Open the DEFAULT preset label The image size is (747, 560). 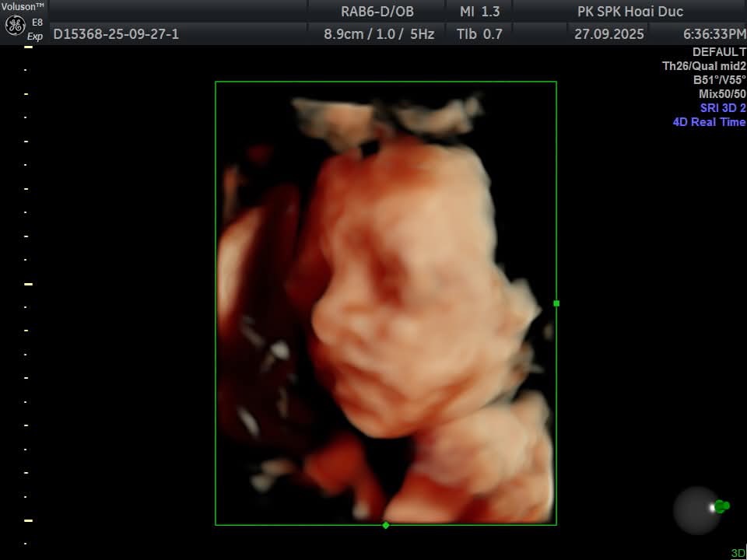click(718, 52)
